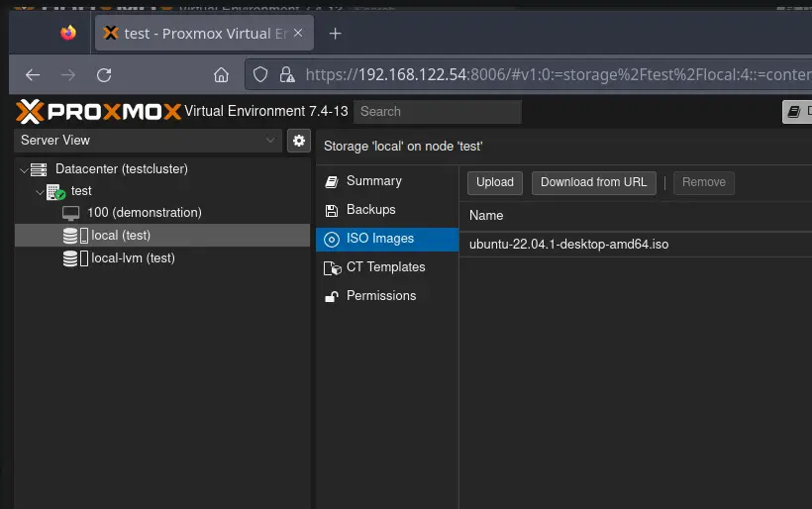The image size is (812, 509).
Task: Select local-lvm (test) storage
Action: point(133,257)
